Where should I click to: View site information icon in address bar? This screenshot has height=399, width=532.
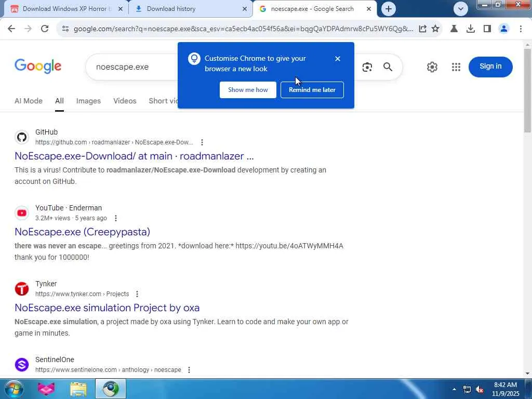(65, 29)
